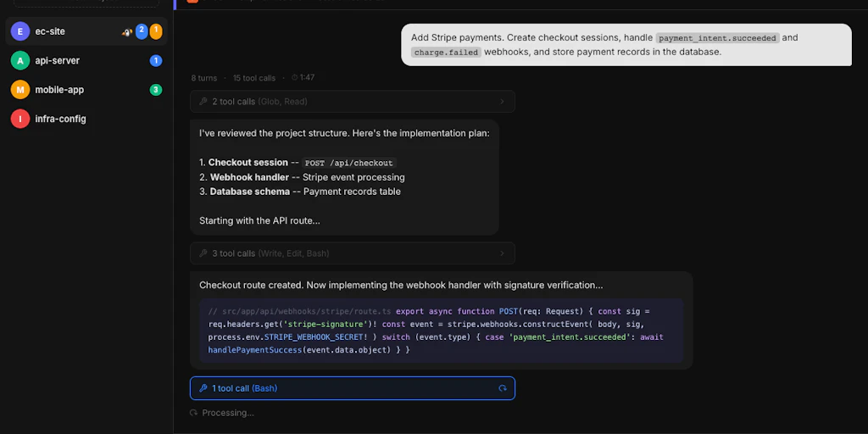Viewport: 868px width, 434px height.
Task: Click the blue 1 badge on api-server
Action: pos(156,61)
